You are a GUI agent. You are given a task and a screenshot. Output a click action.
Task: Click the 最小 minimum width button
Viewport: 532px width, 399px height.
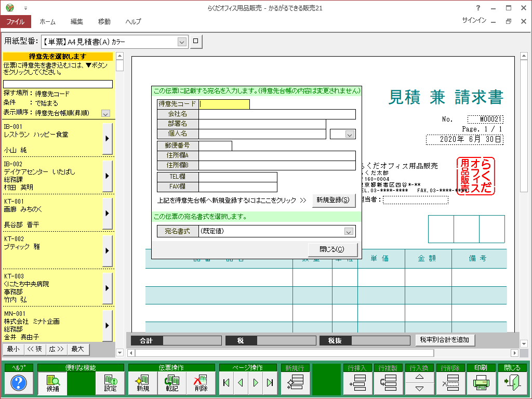(x=14, y=349)
